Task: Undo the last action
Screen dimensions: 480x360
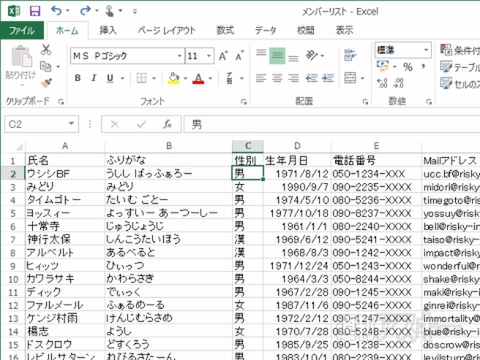Action: 56,11
